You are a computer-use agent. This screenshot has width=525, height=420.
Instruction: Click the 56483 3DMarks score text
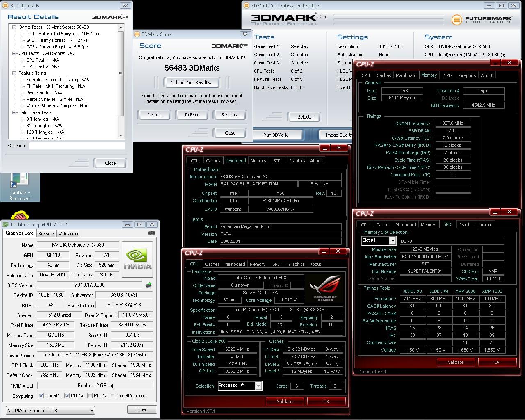pyautogui.click(x=192, y=68)
